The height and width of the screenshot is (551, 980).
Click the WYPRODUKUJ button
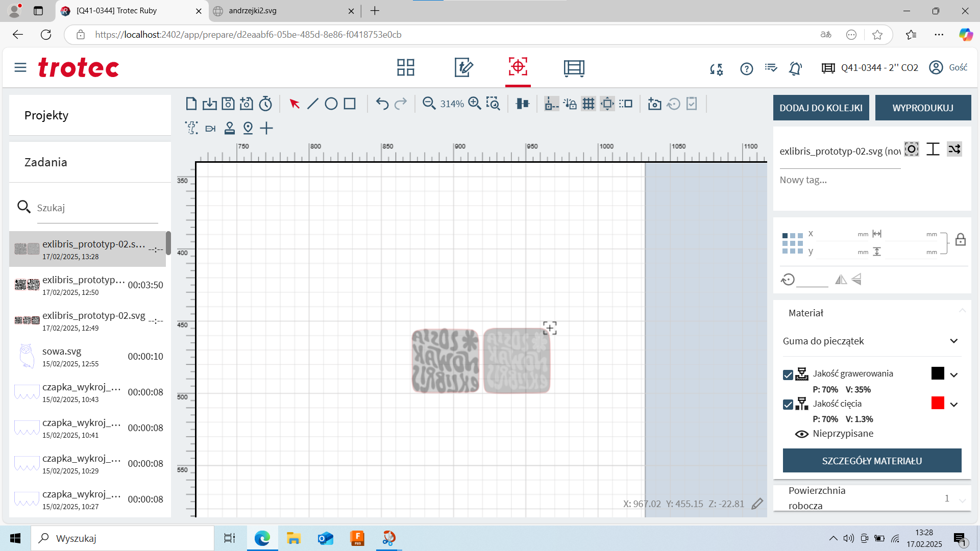point(923,108)
